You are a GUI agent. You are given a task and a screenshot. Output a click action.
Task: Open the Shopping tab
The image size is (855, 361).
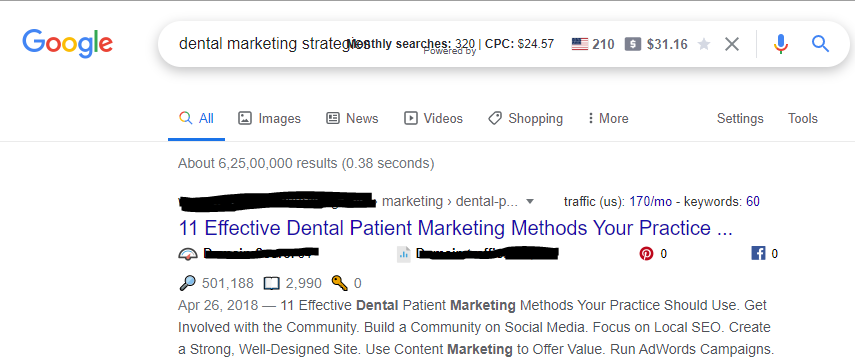click(525, 118)
